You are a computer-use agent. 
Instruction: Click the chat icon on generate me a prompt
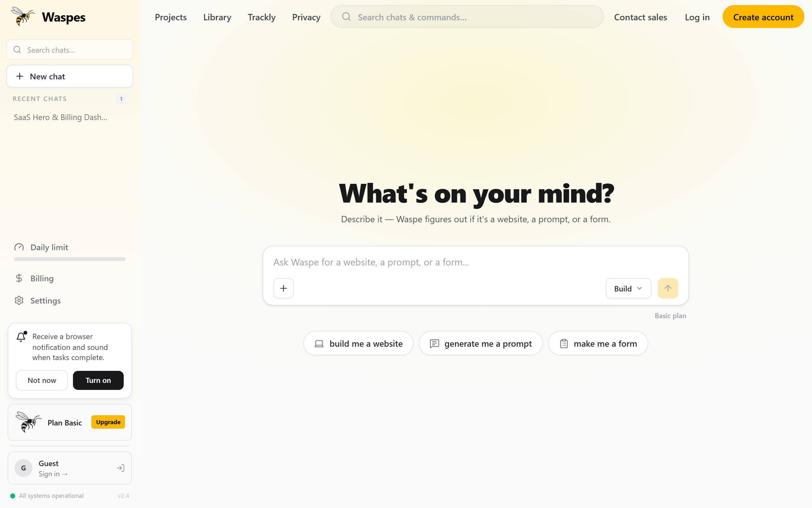click(x=435, y=344)
